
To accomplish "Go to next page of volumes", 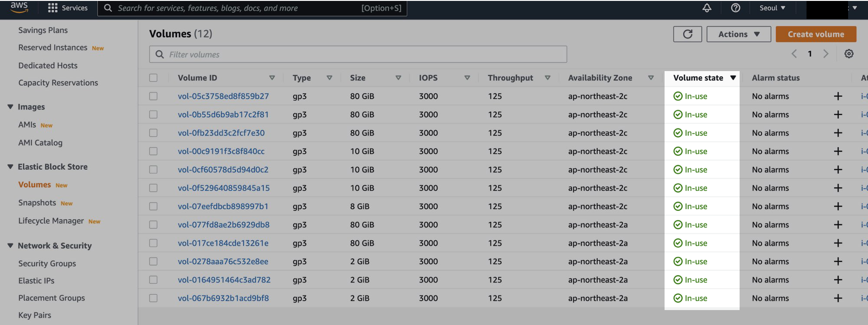I will click(826, 54).
